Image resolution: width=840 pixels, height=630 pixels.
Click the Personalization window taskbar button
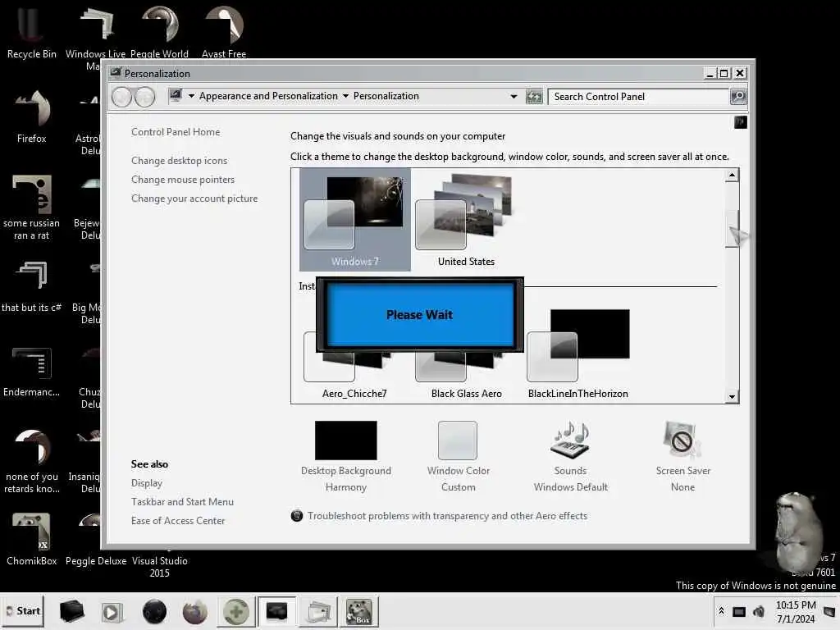(x=277, y=611)
